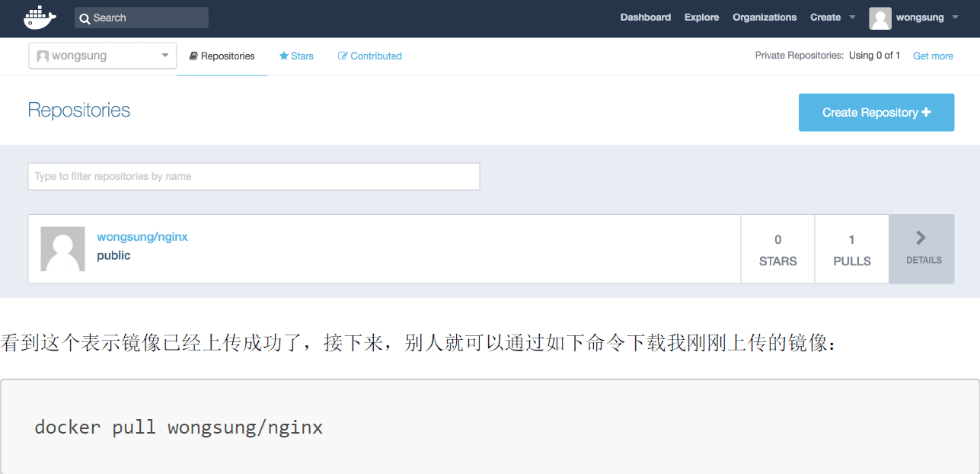Open the wongsung/nginx repository link

[142, 236]
